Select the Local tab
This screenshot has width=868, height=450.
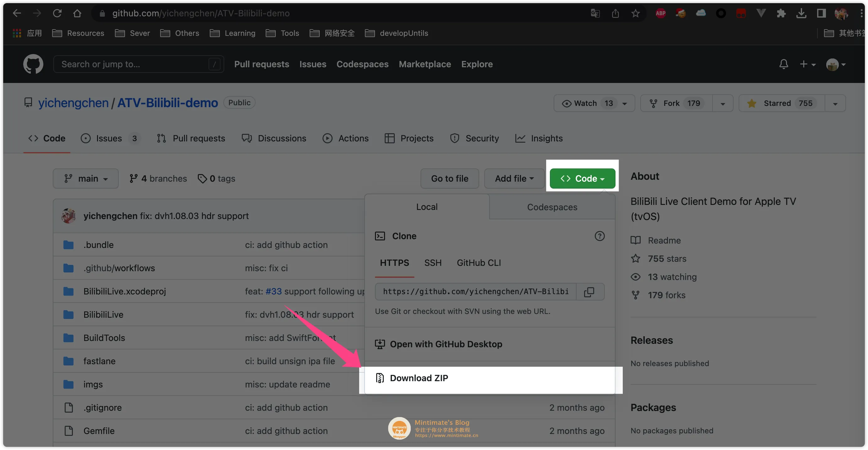click(x=427, y=207)
